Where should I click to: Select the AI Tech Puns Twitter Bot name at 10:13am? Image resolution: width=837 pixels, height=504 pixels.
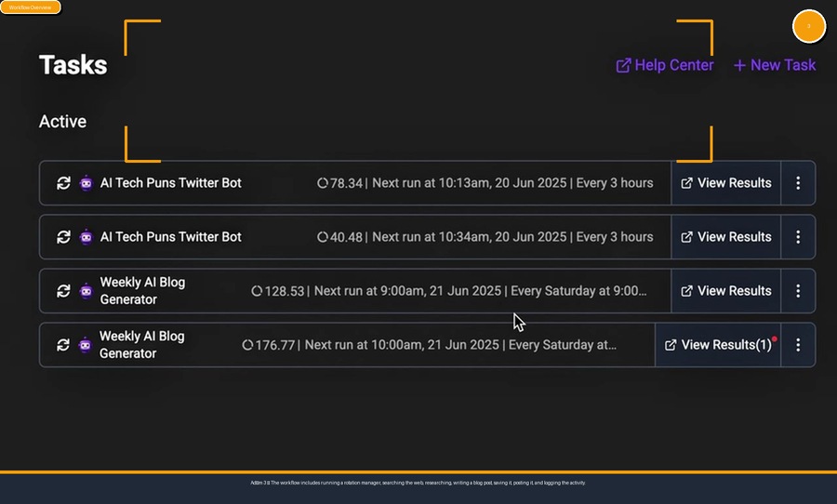click(x=170, y=183)
